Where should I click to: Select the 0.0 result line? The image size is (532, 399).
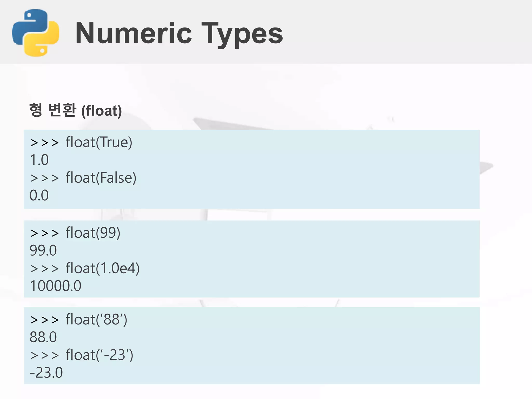point(39,195)
